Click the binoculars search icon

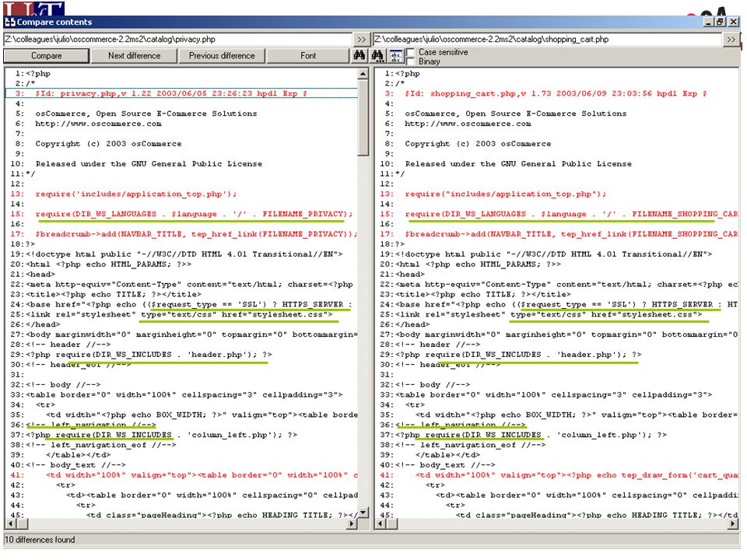[359, 56]
